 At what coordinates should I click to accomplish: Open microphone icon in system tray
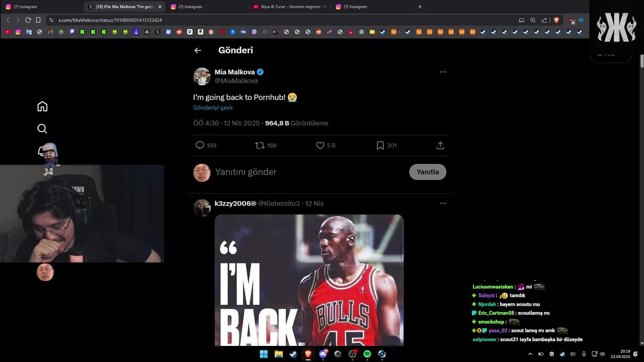584,354
